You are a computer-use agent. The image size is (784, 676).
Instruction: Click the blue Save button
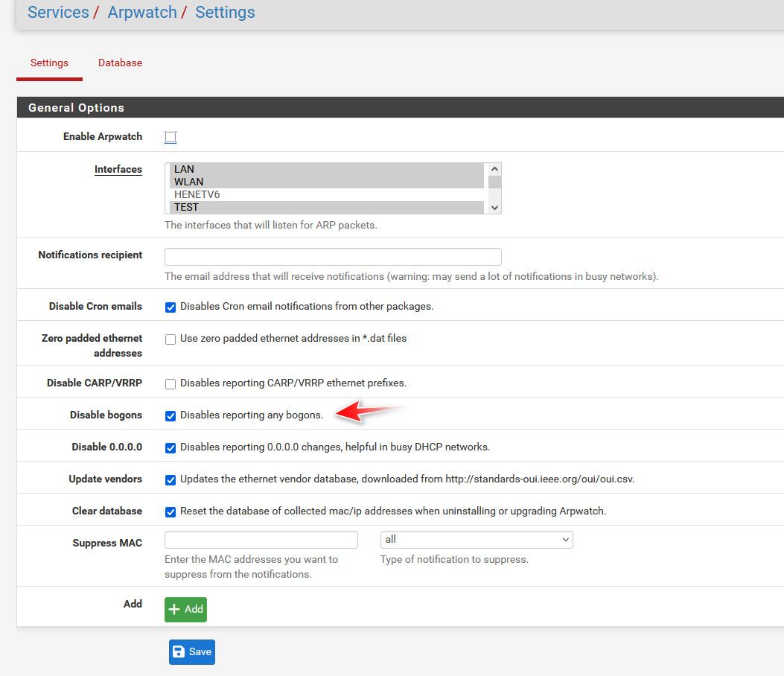tap(192, 652)
